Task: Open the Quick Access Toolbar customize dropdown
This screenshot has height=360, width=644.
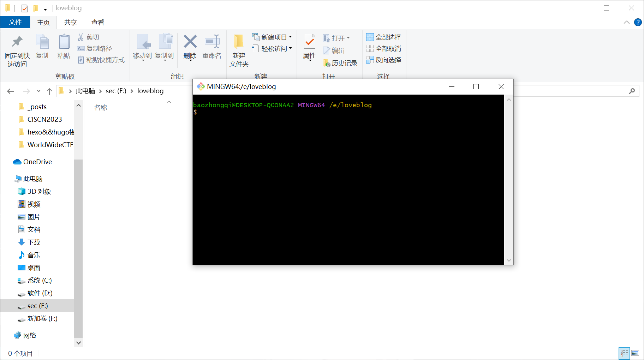Action: click(x=45, y=9)
